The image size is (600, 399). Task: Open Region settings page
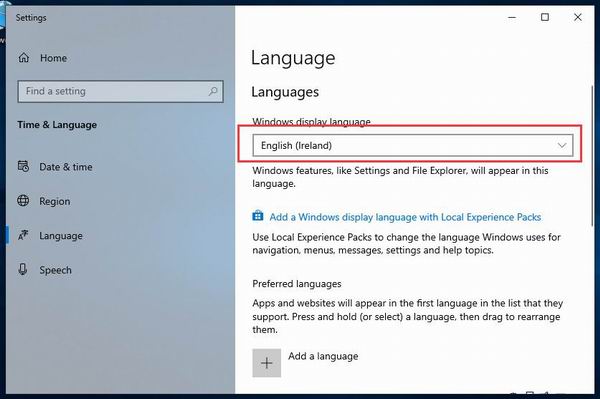pyautogui.click(x=55, y=201)
